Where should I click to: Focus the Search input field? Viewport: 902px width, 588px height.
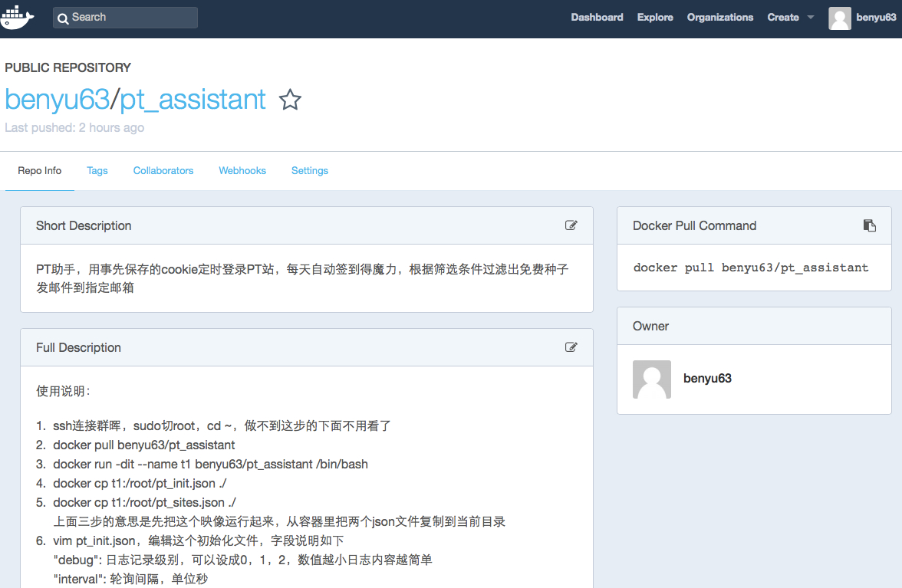pyautogui.click(x=126, y=17)
